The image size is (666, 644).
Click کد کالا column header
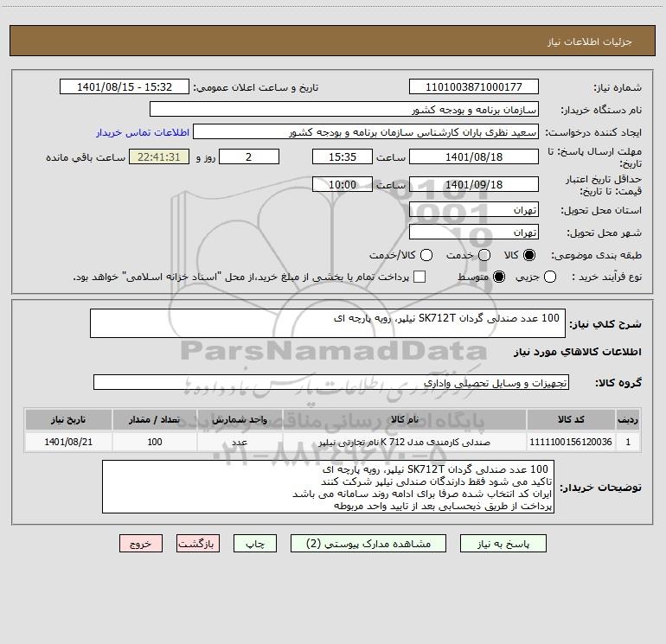point(571,419)
